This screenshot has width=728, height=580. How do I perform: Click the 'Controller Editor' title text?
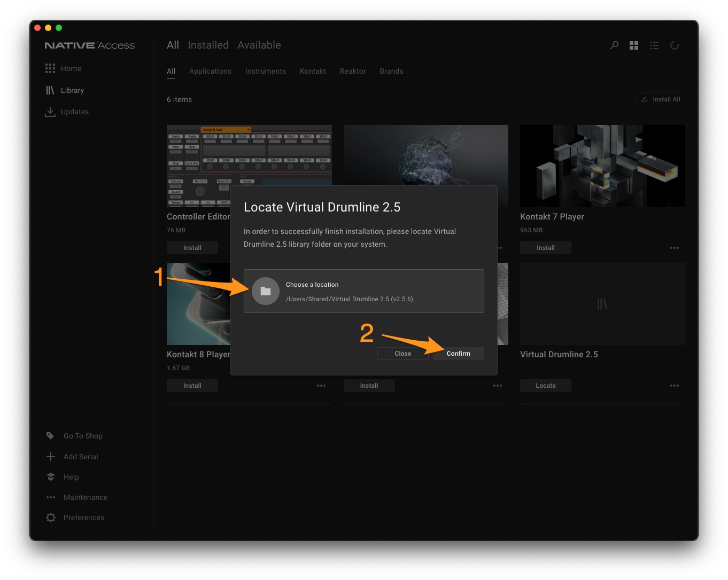198,216
